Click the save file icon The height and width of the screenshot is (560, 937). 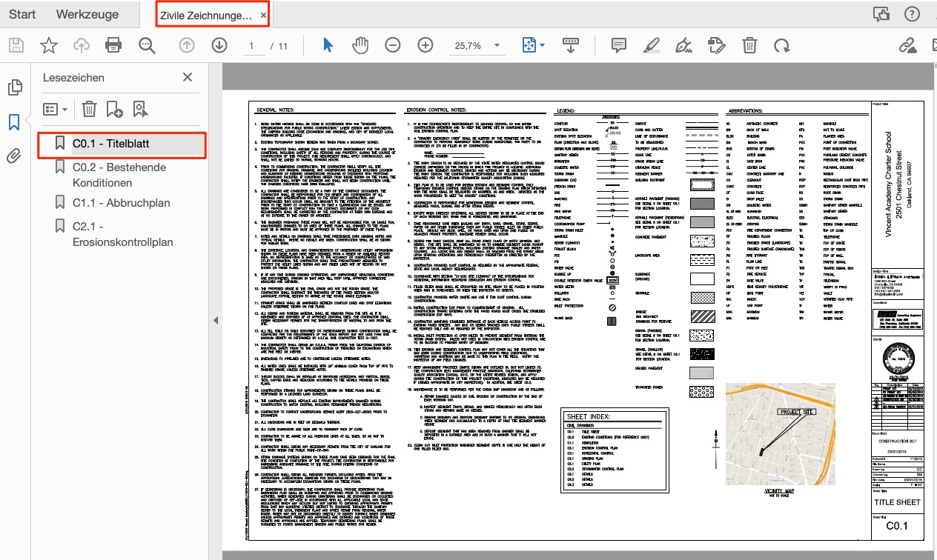coord(15,46)
